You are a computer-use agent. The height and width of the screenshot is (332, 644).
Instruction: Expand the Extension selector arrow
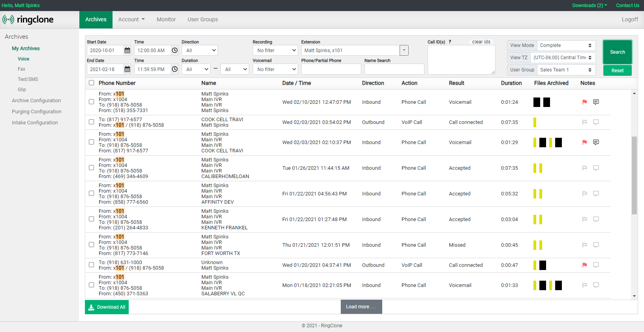404,51
